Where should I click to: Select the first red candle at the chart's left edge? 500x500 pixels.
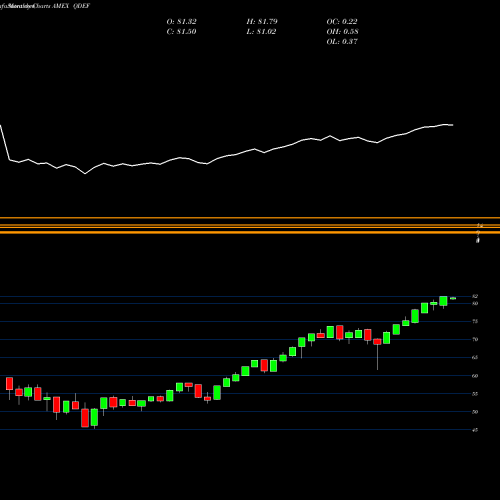click(9, 388)
